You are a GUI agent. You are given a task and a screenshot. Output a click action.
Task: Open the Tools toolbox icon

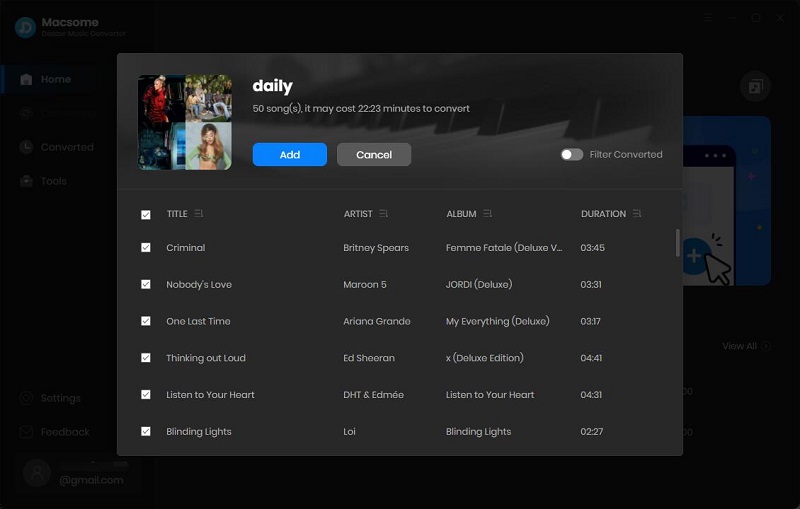click(x=26, y=181)
